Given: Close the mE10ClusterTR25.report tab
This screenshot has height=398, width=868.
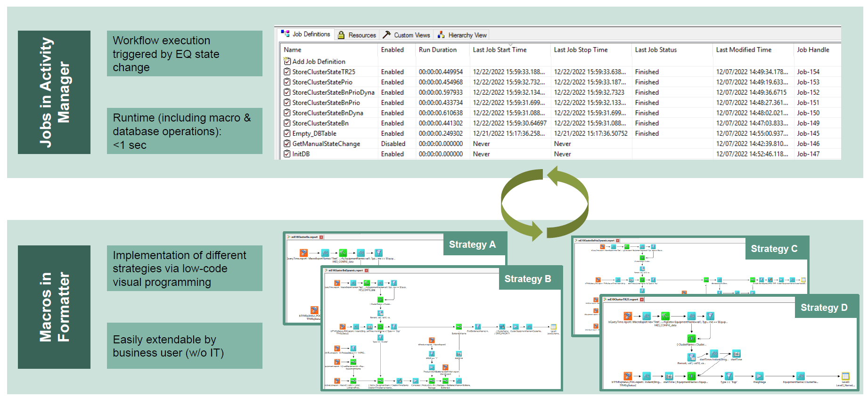Looking at the screenshot, I should (x=642, y=300).
